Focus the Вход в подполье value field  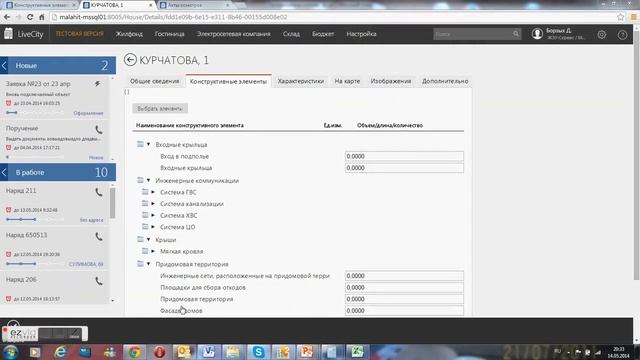[x=404, y=156]
